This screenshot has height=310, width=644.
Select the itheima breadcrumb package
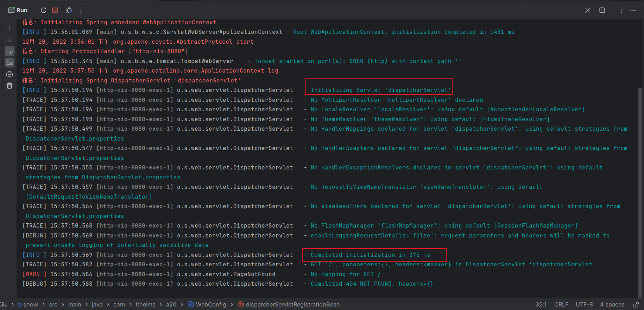(x=146, y=304)
